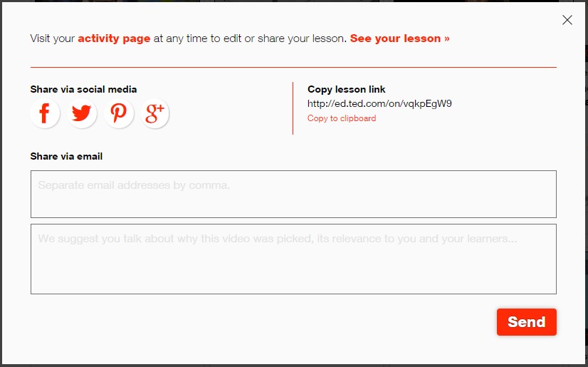Screen dimensions: 588x367
Task: Open the activity page link
Action: coord(114,38)
